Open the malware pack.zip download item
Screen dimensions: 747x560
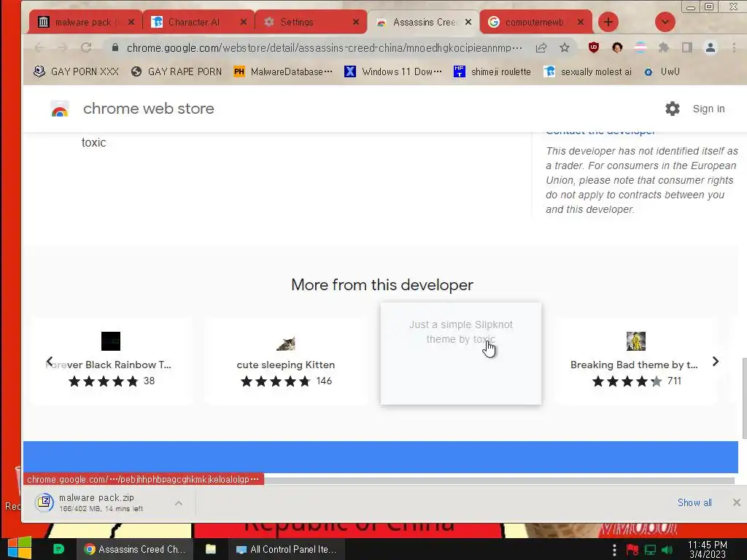pos(100,502)
